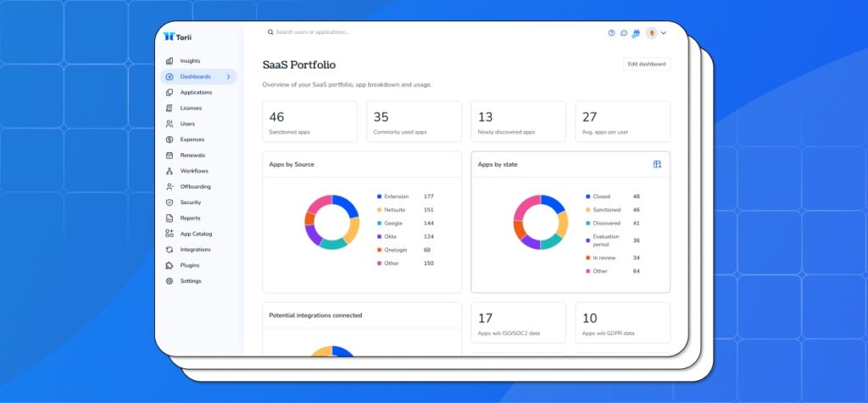
Task: Open the chat messages icon
Action: click(x=624, y=33)
